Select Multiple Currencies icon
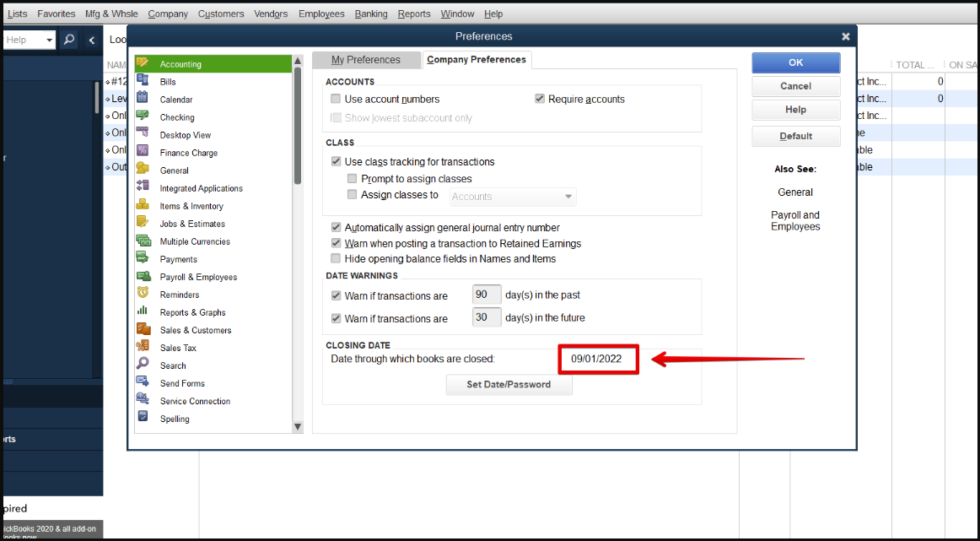 [143, 241]
